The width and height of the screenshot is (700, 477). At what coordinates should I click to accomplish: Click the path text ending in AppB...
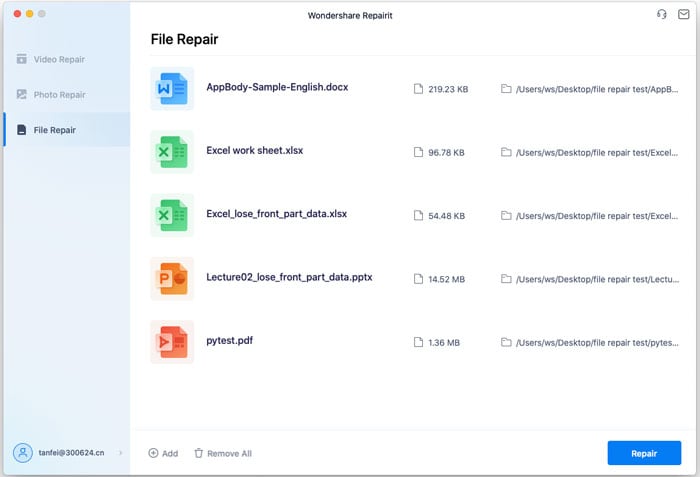[x=597, y=89]
